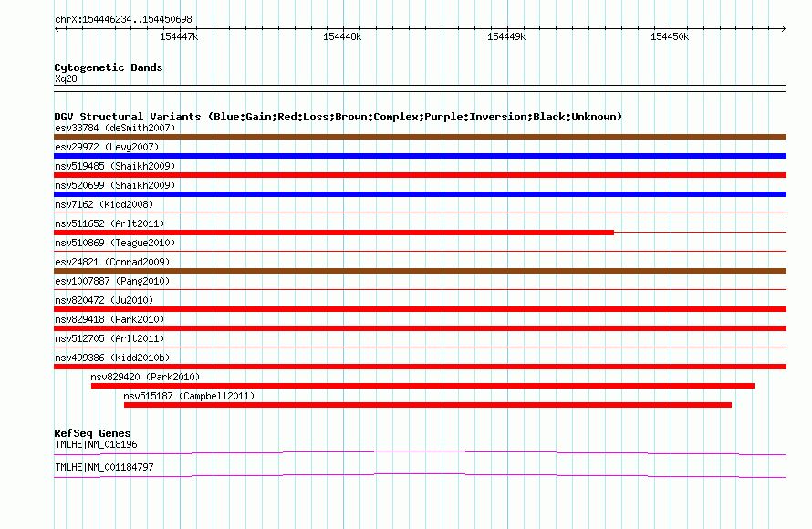The height and width of the screenshot is (529, 812).
Task: Select the red nsv511652 loss bar
Action: pyautogui.click(x=334, y=233)
